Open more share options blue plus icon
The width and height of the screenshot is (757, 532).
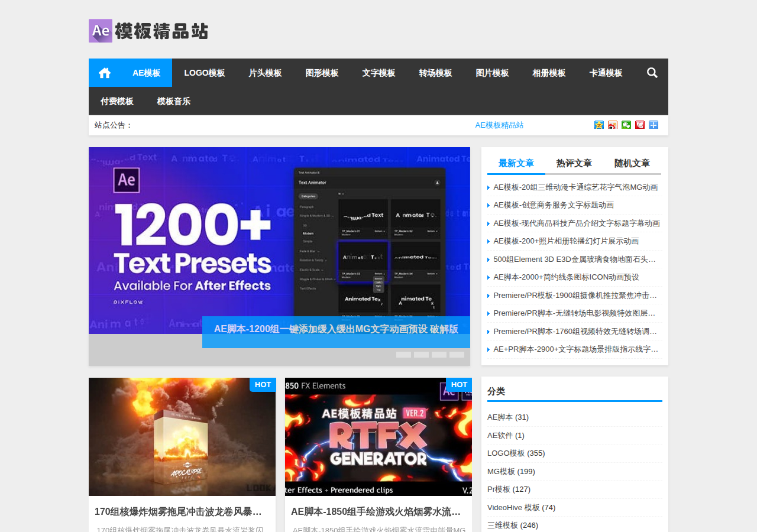[x=654, y=125]
